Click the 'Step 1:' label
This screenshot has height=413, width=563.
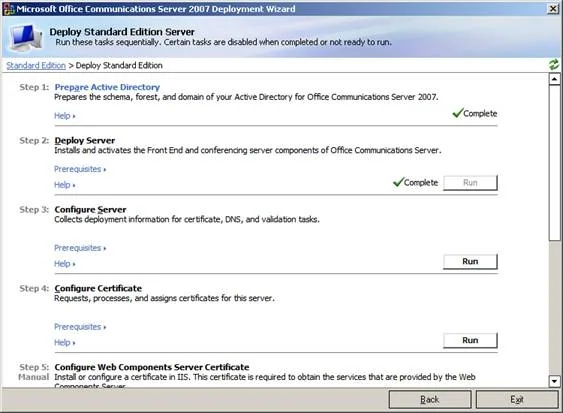(x=34, y=87)
